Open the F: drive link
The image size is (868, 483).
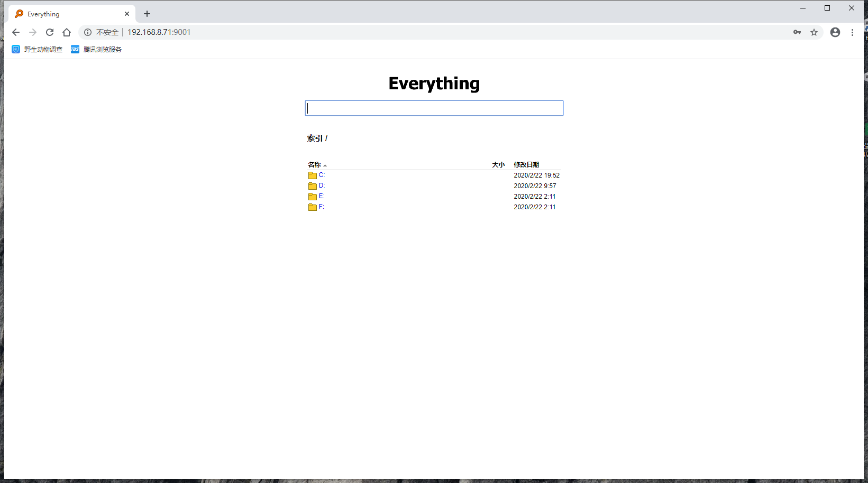click(x=321, y=207)
